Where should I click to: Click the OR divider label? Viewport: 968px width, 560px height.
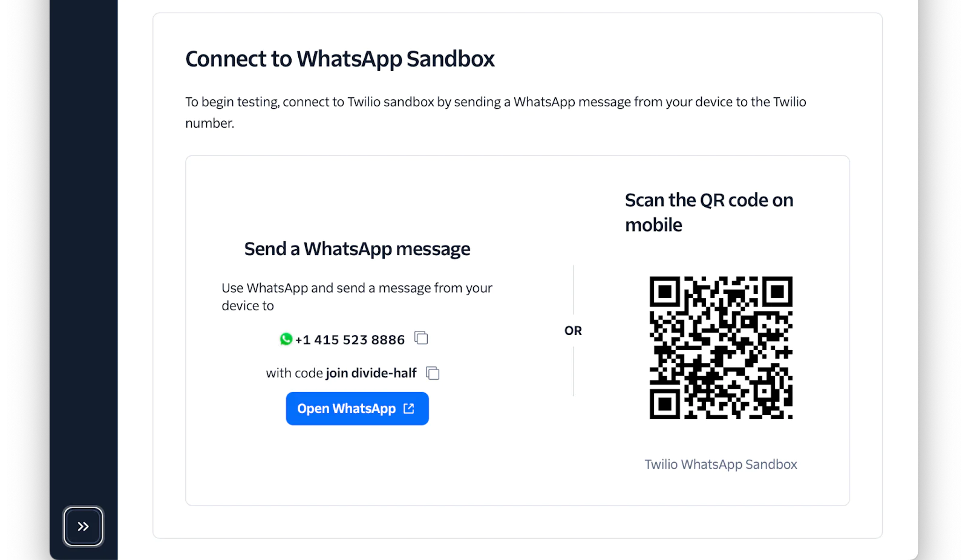pyautogui.click(x=573, y=330)
